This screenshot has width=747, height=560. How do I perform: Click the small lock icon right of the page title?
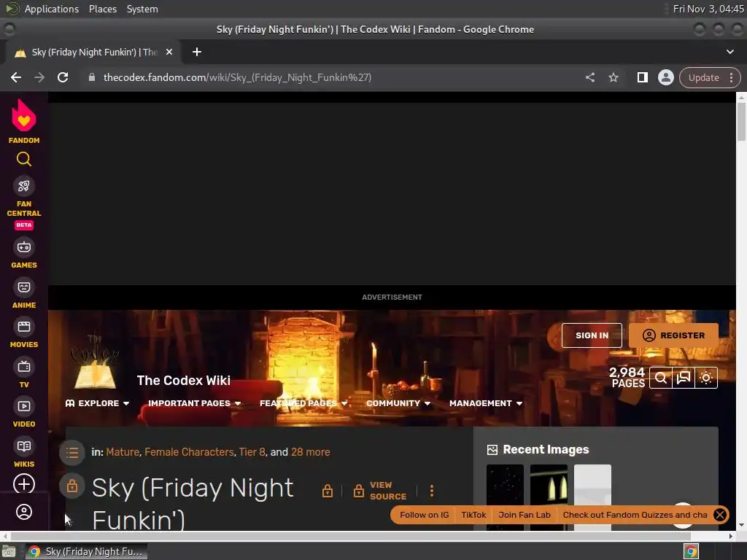tap(328, 491)
